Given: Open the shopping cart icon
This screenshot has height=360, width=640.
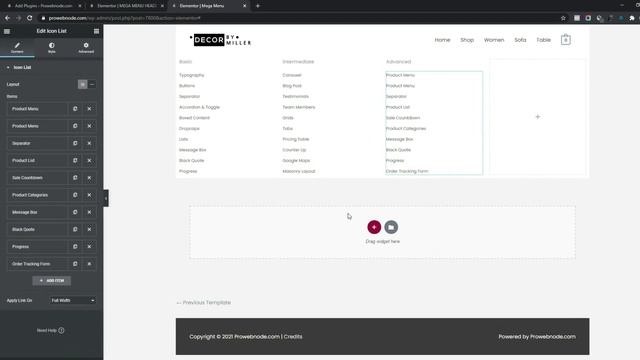Looking at the screenshot, I should pos(566,40).
